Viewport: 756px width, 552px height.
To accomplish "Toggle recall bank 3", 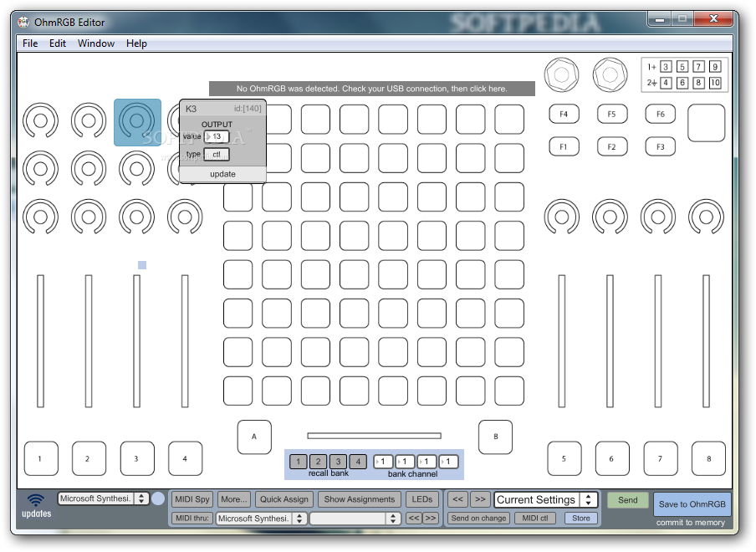I will click(x=338, y=462).
